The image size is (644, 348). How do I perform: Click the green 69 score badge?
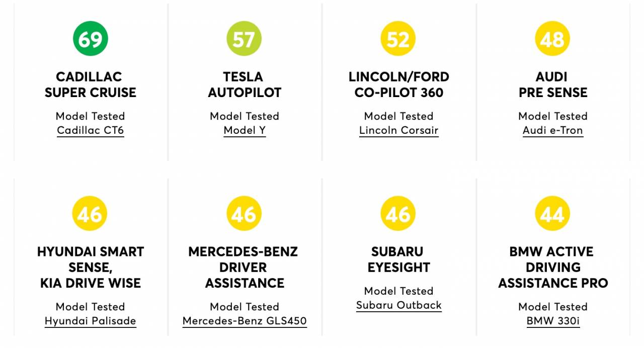(x=91, y=38)
